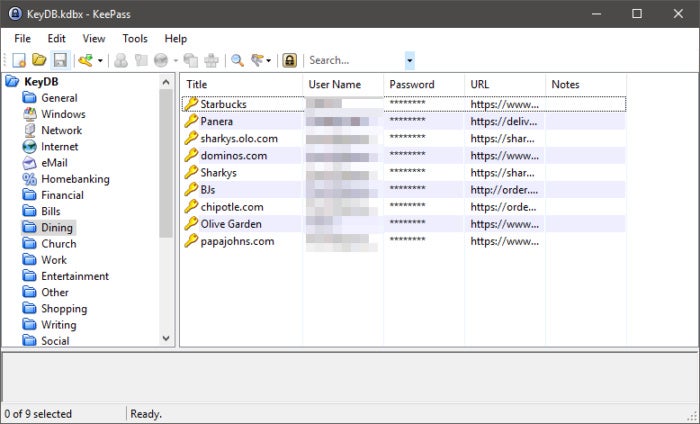This screenshot has width=700, height=424.
Task: Select the Entertainment group
Action: [x=75, y=276]
